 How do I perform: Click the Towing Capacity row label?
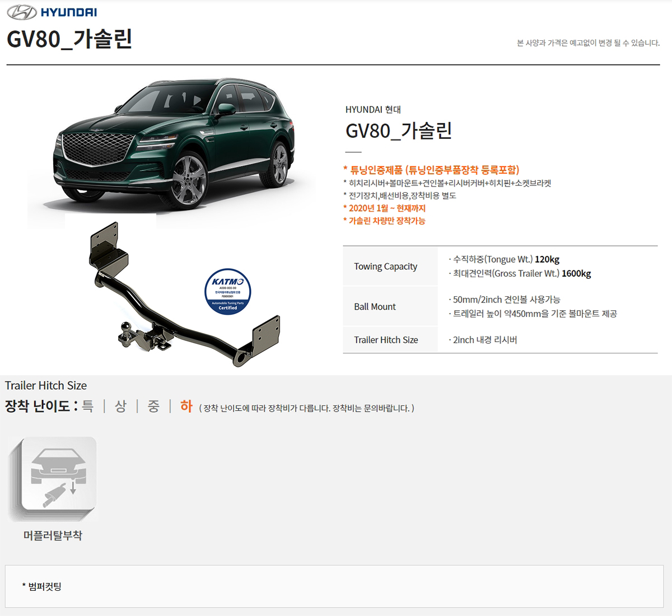[x=386, y=267]
